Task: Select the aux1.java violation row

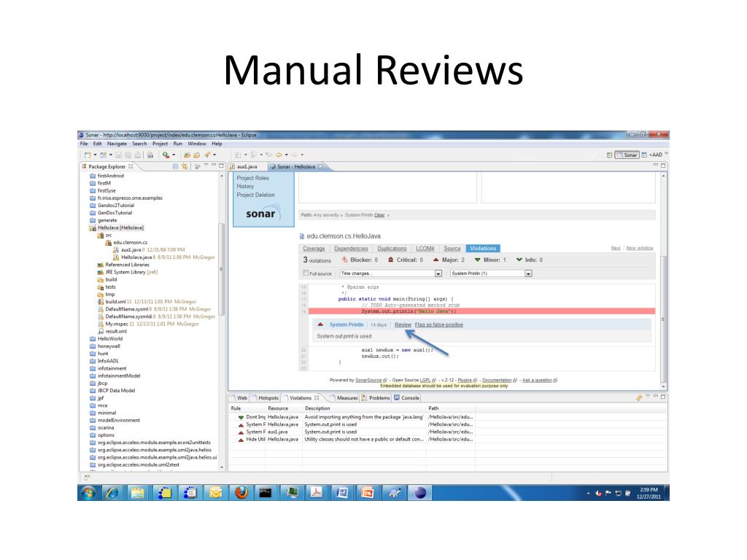Action: tap(352, 432)
